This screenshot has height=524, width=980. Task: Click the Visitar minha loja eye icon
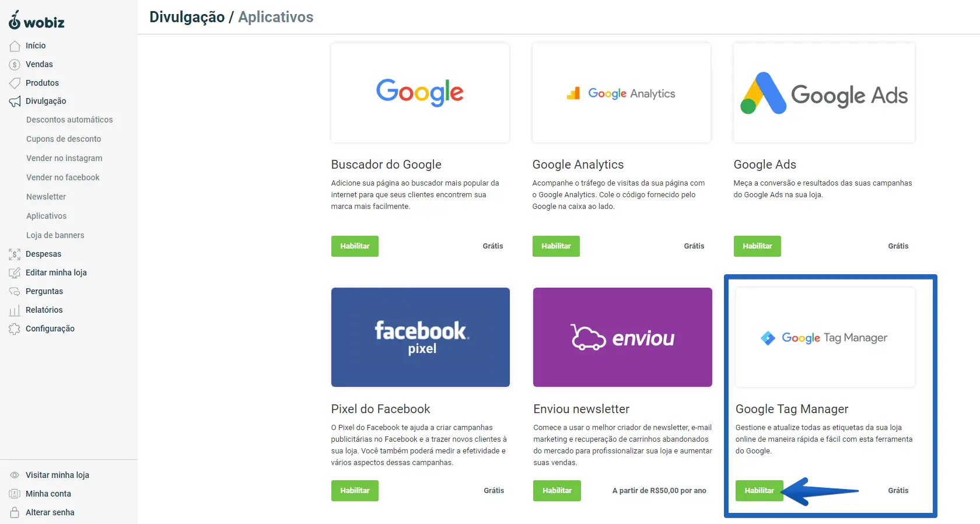point(15,475)
